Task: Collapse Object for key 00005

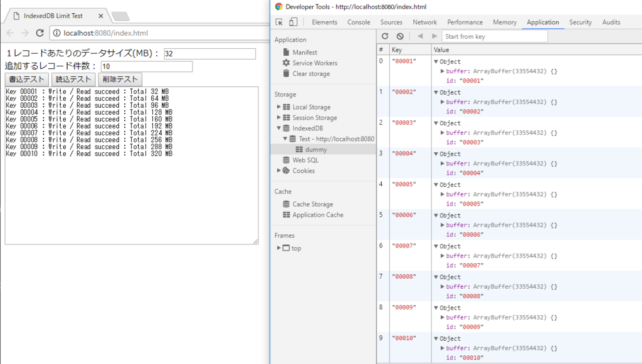Action: [436, 185]
